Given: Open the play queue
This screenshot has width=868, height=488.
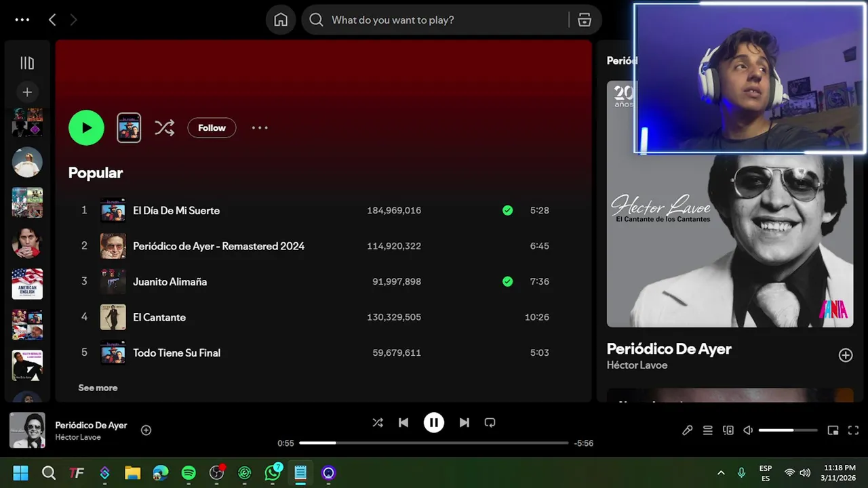Looking at the screenshot, I should click(707, 430).
